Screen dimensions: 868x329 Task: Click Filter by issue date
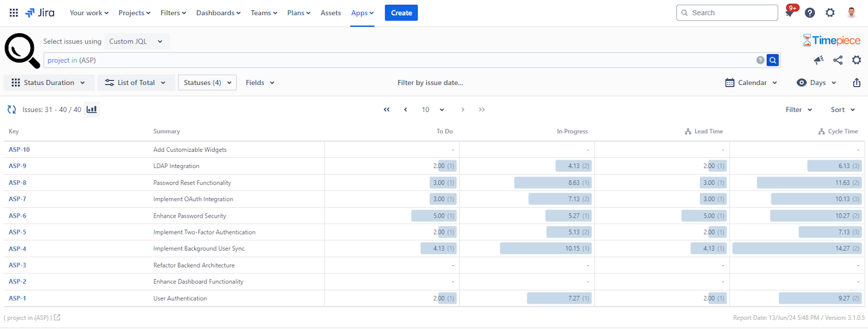pos(430,83)
